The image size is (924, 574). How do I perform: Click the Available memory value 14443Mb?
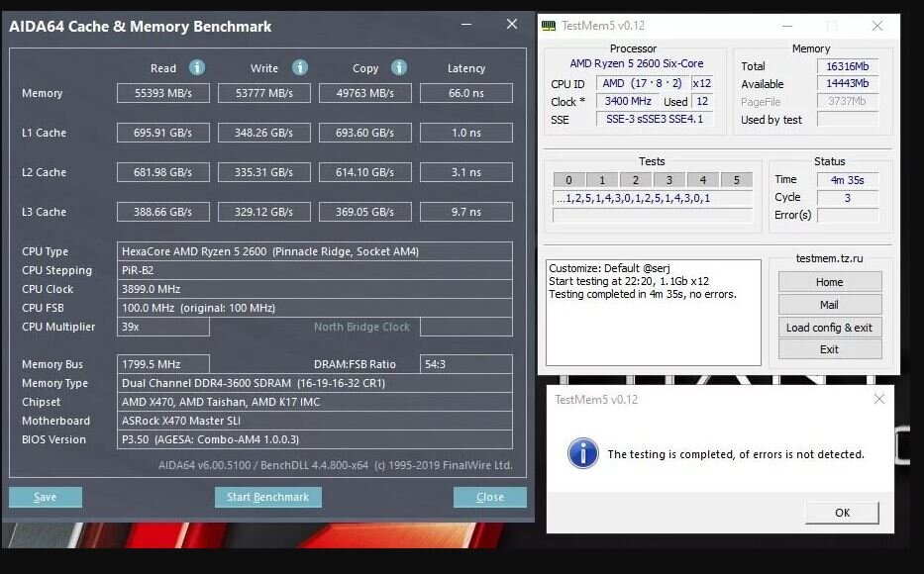coord(848,83)
